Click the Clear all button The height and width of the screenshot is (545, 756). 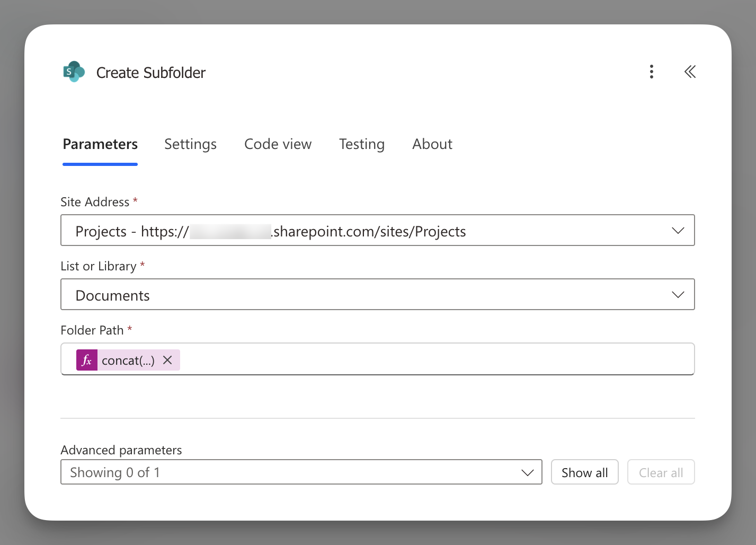[x=661, y=472]
